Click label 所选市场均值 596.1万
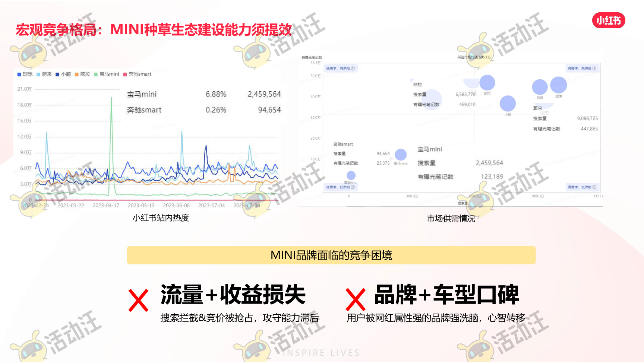Image resolution: width=644 pixels, height=362 pixels. pyautogui.click(x=474, y=57)
